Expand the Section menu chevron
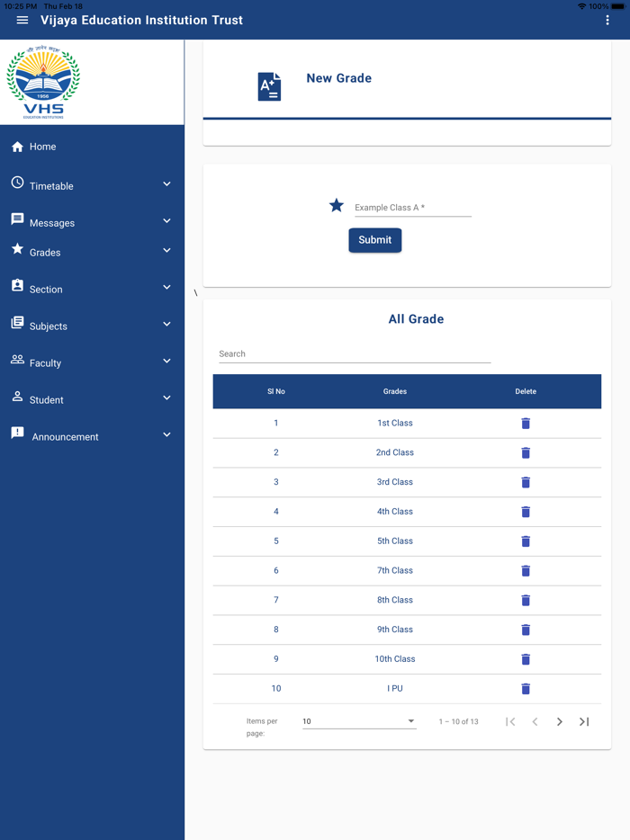The width and height of the screenshot is (630, 840). [x=166, y=287]
